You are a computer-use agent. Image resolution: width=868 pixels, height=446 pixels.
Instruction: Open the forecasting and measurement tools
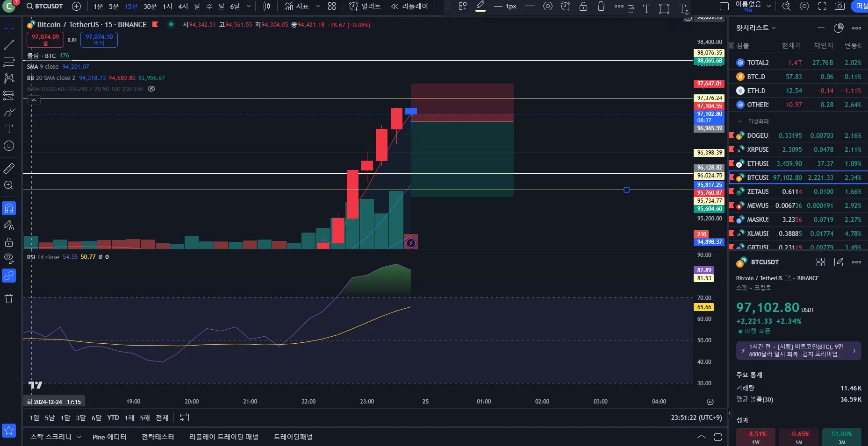pyautogui.click(x=9, y=95)
